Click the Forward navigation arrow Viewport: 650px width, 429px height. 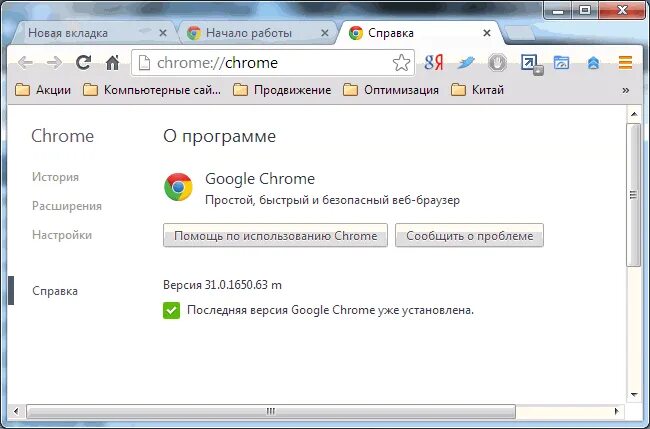coord(54,63)
